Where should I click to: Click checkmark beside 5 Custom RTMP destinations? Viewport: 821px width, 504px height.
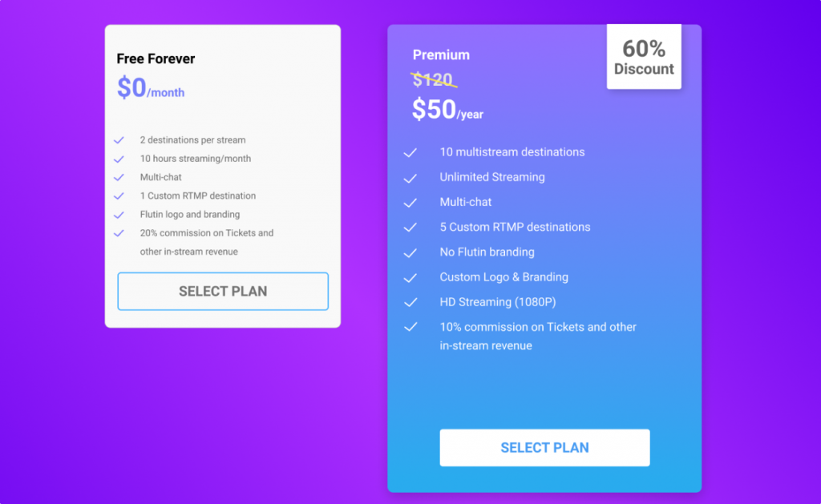tap(410, 228)
